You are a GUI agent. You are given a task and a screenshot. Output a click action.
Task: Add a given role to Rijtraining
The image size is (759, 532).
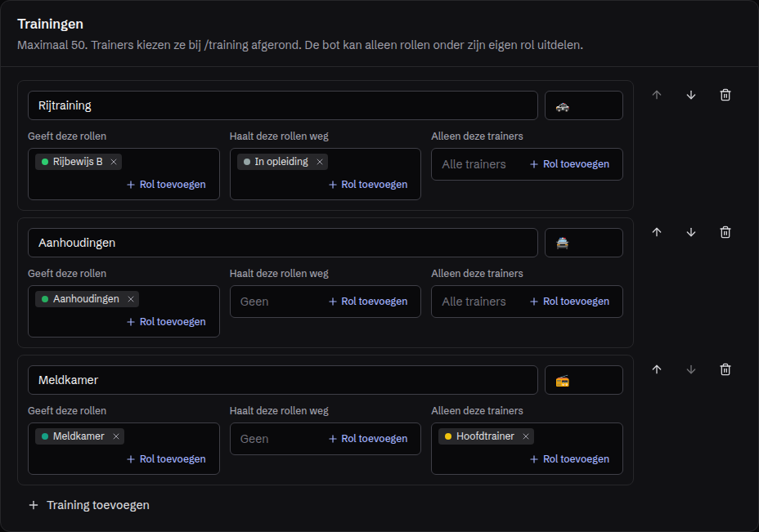(166, 184)
